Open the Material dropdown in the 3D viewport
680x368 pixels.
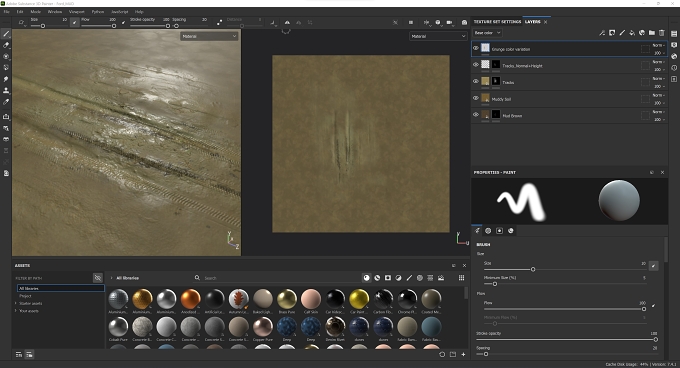pos(209,36)
